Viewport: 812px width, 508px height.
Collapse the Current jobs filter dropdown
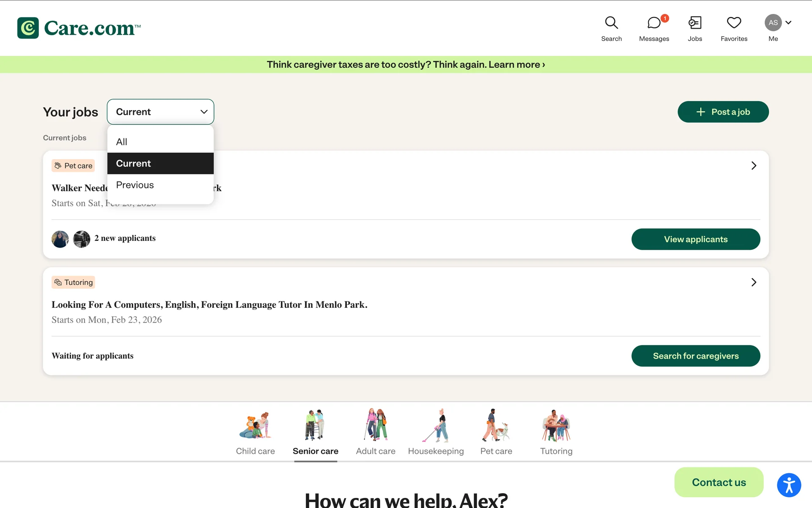[x=160, y=112]
